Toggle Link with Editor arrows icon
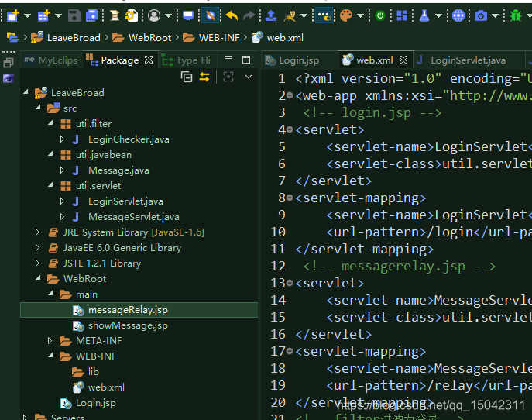The height and width of the screenshot is (420, 532). [204, 77]
